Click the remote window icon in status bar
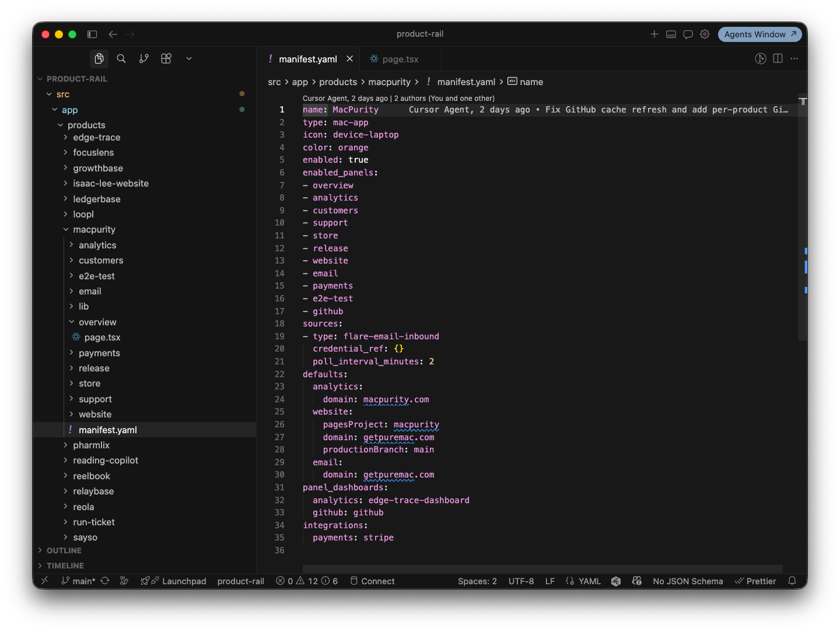The image size is (840, 632). [x=45, y=581]
